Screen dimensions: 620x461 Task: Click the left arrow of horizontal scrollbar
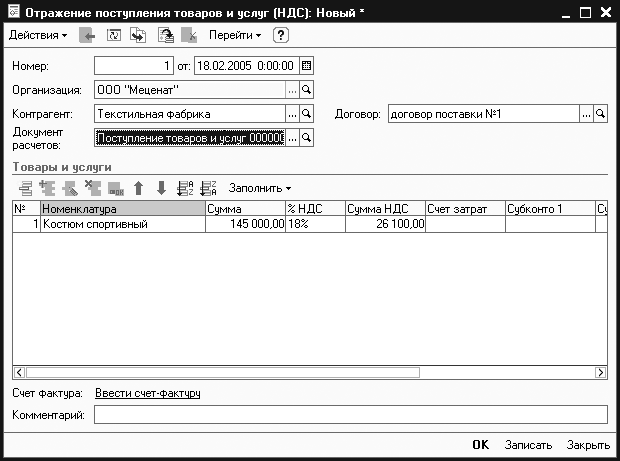tap(19, 372)
